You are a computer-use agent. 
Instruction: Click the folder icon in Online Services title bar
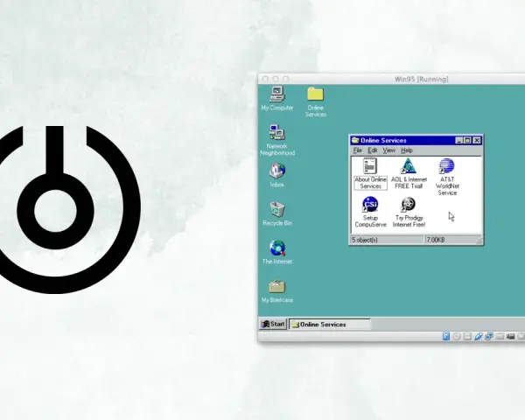355,140
